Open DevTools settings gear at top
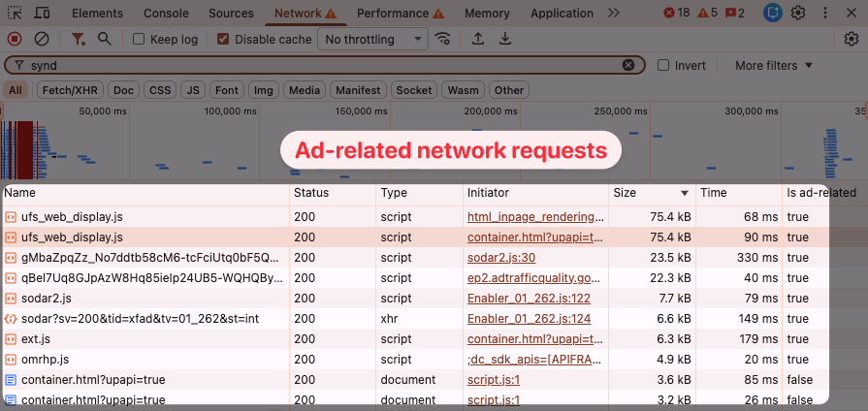The height and width of the screenshot is (411, 868). 798,13
